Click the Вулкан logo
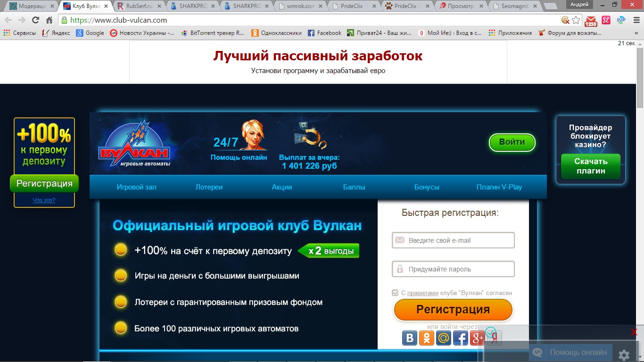The image size is (644, 362). coord(134,143)
